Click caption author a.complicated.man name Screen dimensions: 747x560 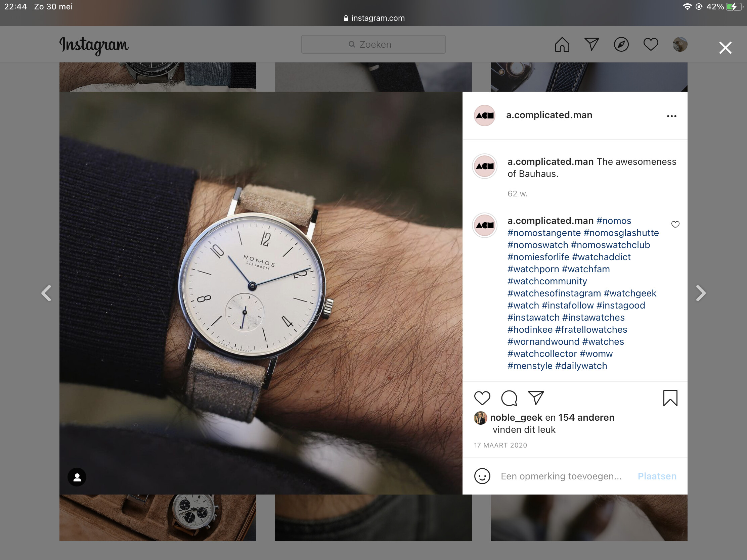pyautogui.click(x=551, y=162)
